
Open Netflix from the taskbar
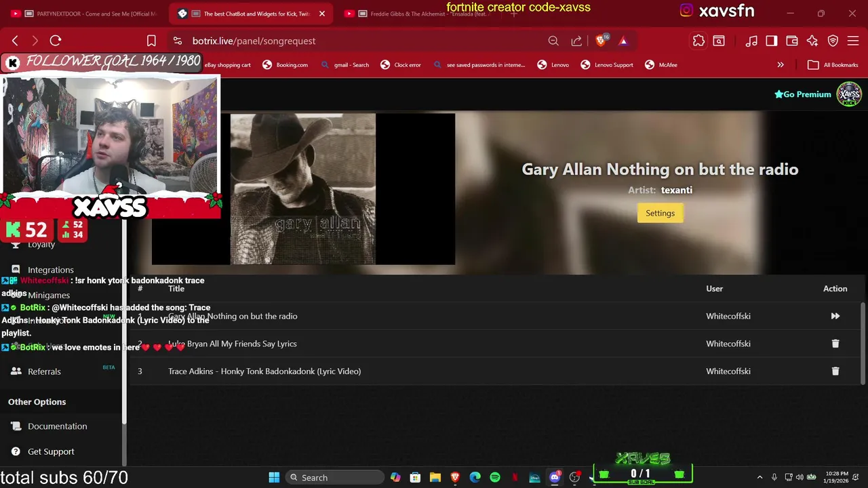(x=515, y=478)
